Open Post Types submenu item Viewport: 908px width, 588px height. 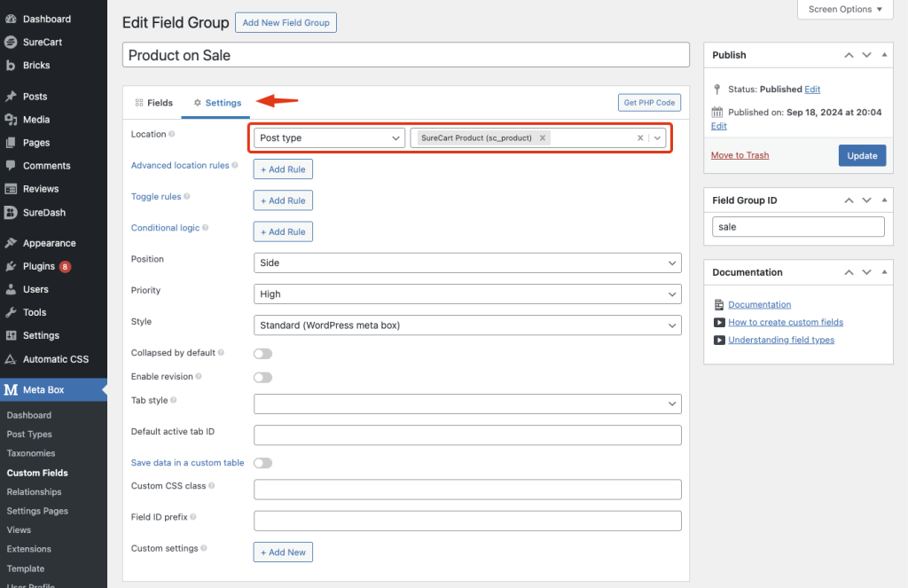click(x=29, y=434)
